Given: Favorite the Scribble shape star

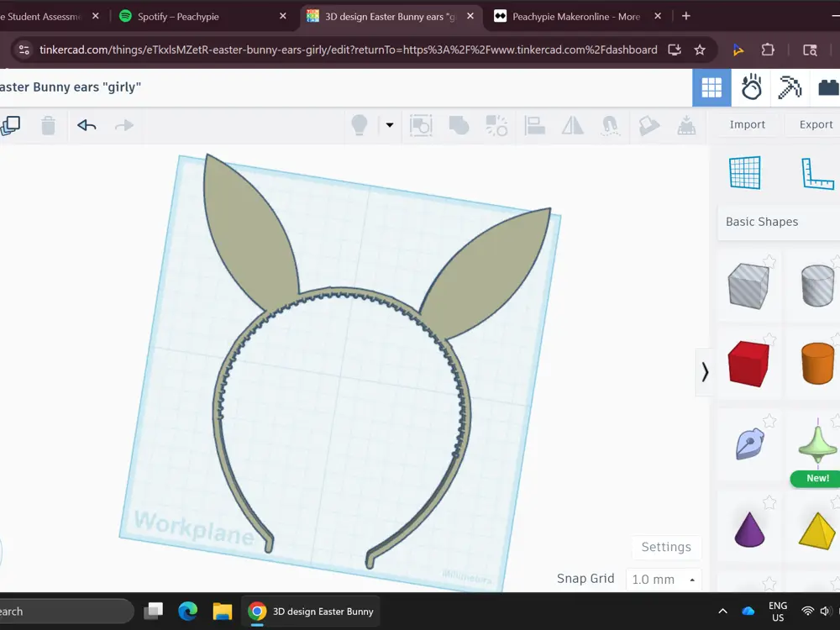Looking at the screenshot, I should [769, 421].
